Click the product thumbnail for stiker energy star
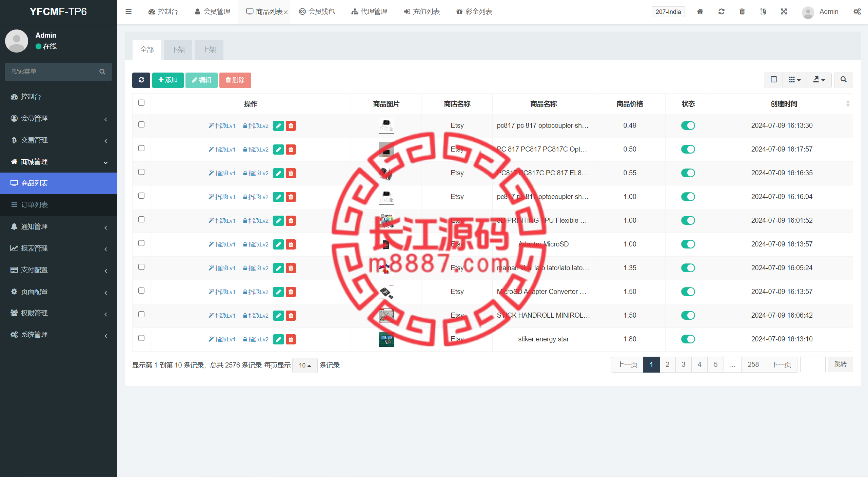 click(x=386, y=339)
